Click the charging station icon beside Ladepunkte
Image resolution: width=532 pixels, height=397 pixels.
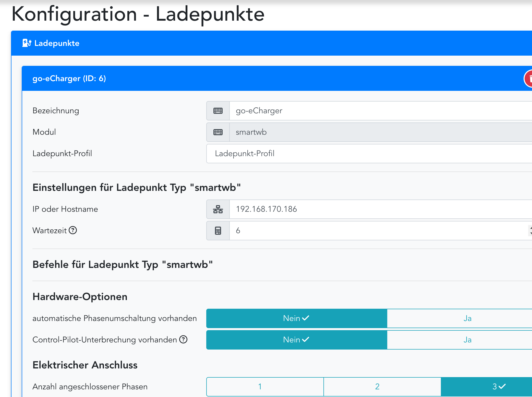coord(27,43)
